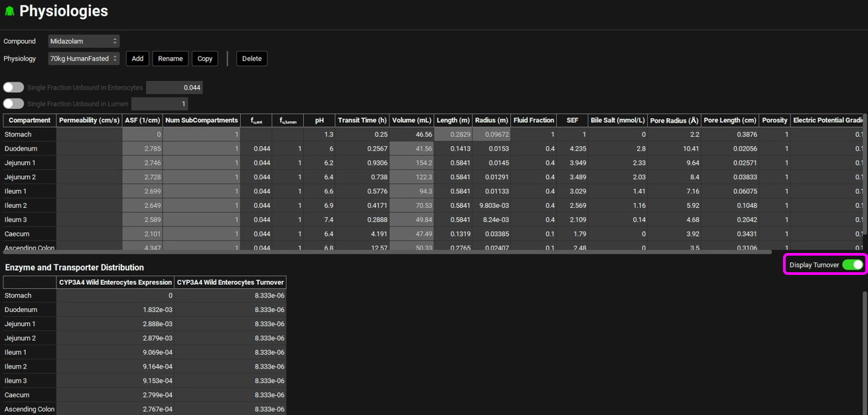868x415 pixels.
Task: Open the Compound dropdown showing Midazolam
Action: [84, 41]
